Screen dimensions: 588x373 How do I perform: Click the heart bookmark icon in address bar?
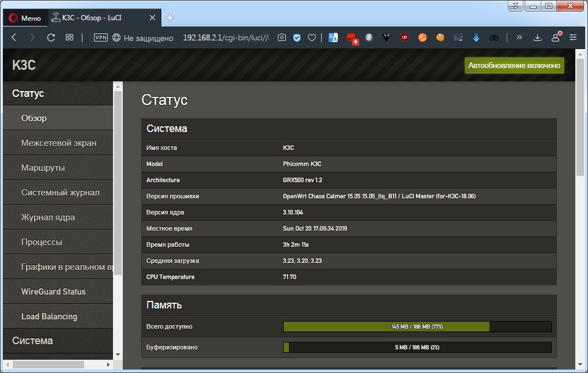click(311, 37)
